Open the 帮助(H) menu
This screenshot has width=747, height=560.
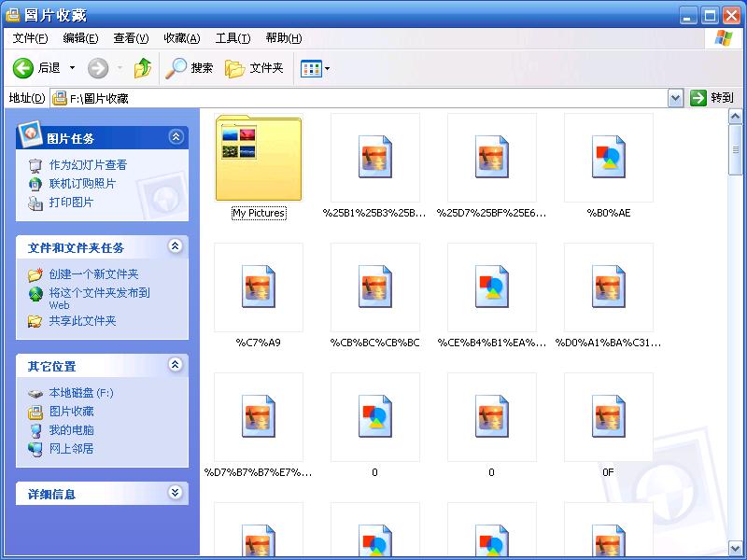[284, 38]
